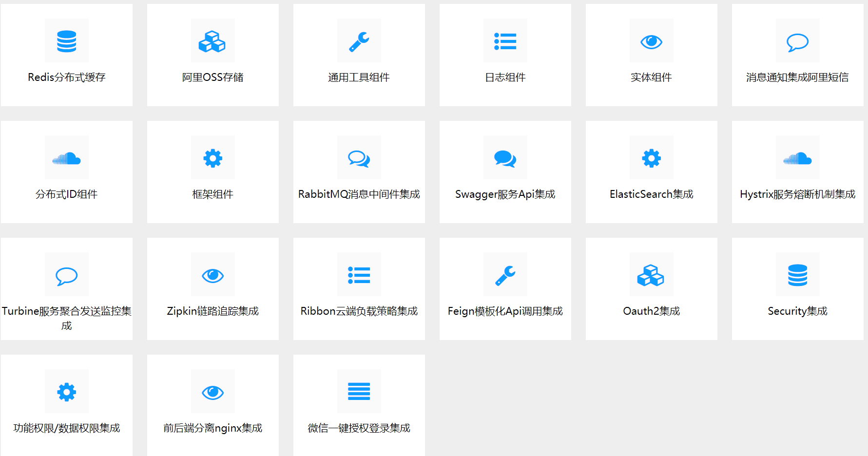Click the wrench icon above Feign模板化Api调用集成
Viewport: 868px width, 456px height.
[x=505, y=275]
